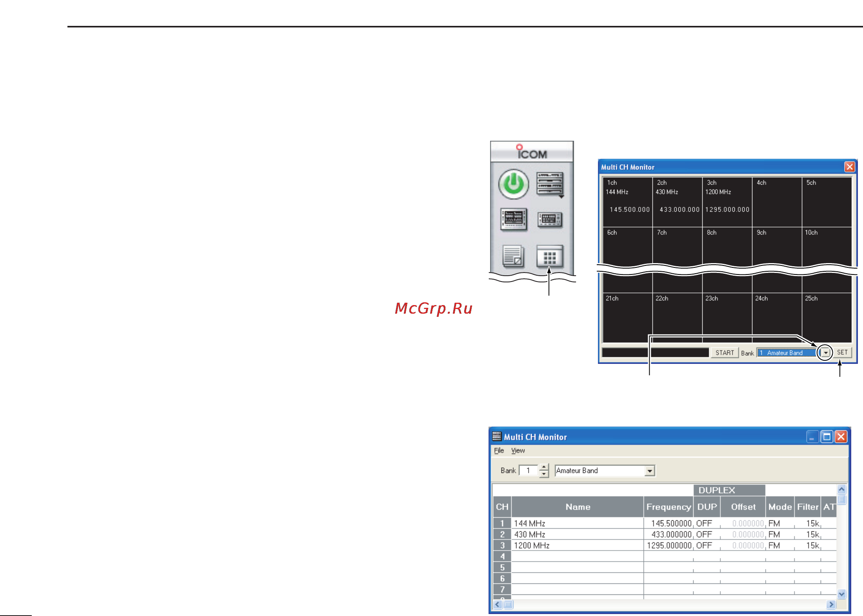Select the 2ch 430 MHz monitor cell
863x616 pixels.
[677, 202]
